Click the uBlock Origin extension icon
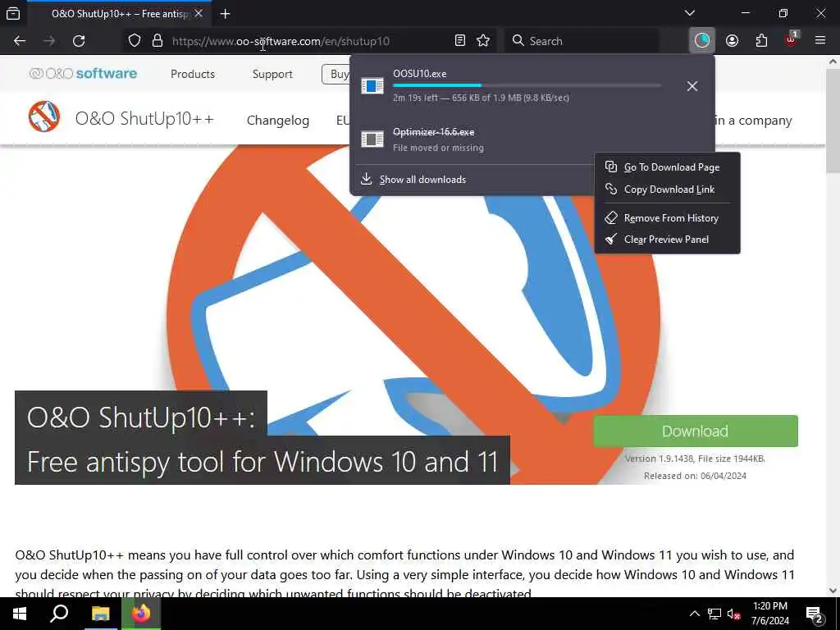Screen dimensions: 840x630 click(x=792, y=39)
